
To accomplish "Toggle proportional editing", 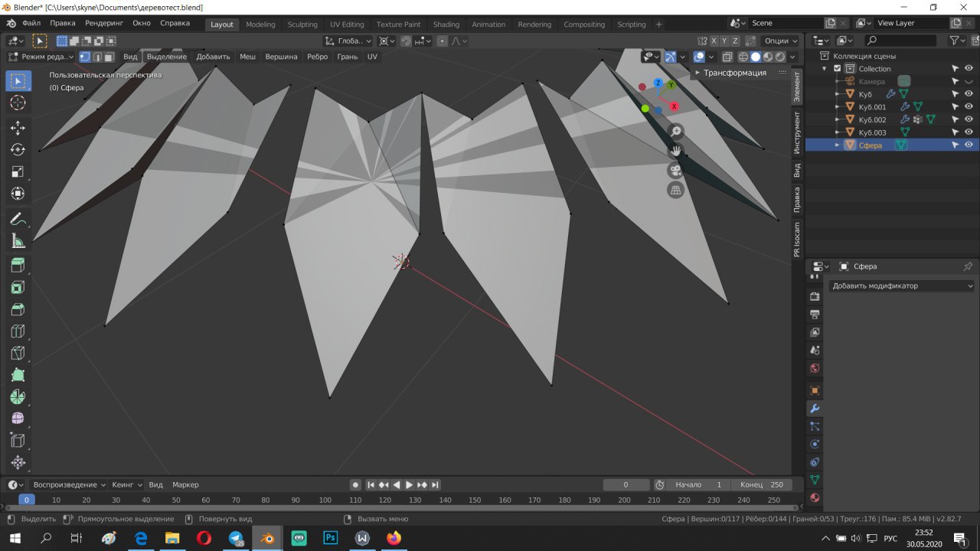I will click(x=443, y=41).
